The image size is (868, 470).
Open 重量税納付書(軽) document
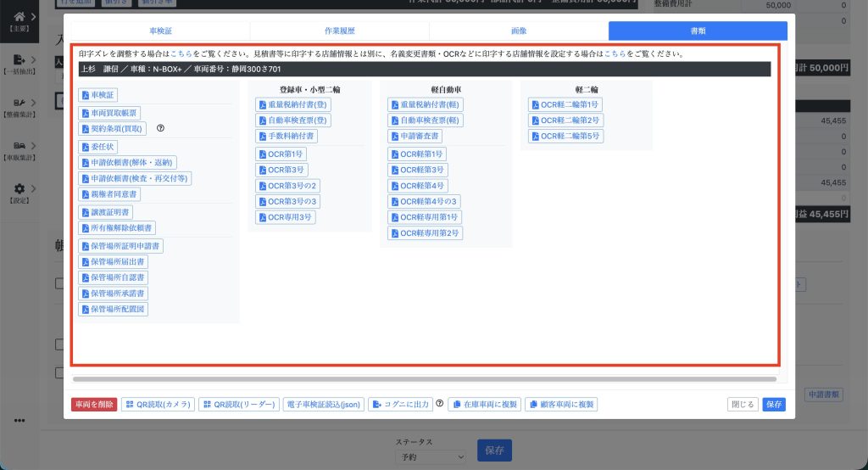(x=425, y=104)
